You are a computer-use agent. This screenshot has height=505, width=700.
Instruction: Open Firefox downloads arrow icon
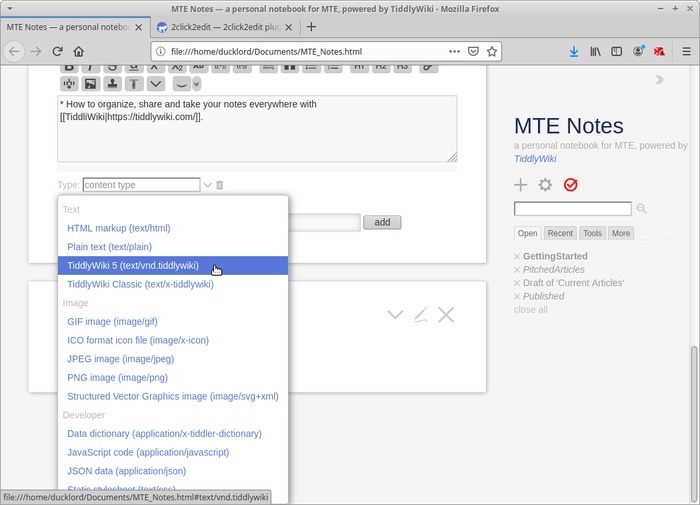click(574, 52)
